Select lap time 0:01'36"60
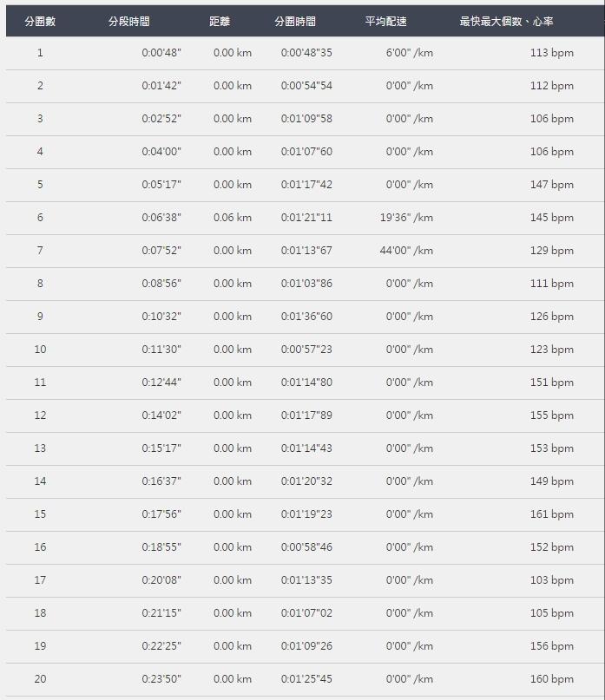 [306, 317]
